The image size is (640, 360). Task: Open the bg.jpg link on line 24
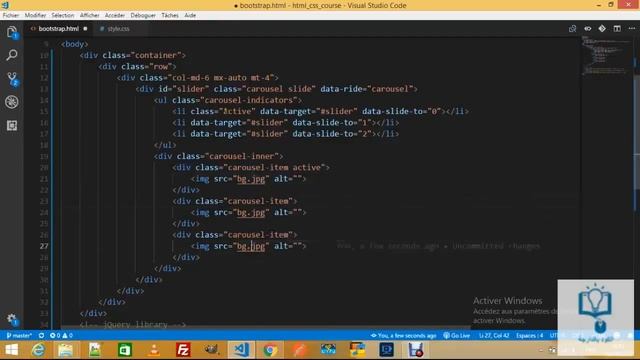click(251, 212)
